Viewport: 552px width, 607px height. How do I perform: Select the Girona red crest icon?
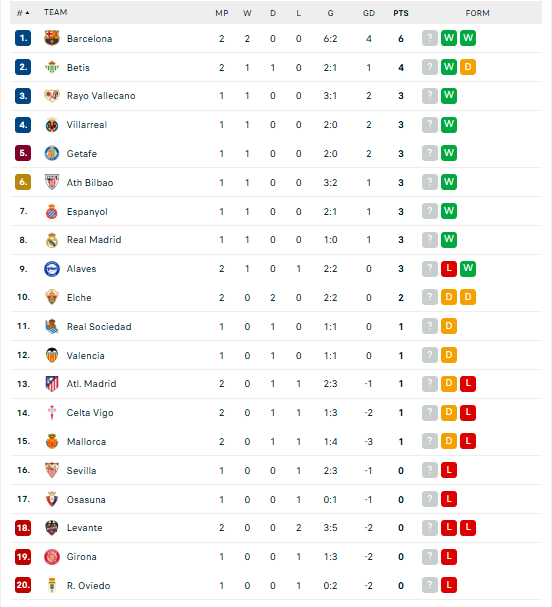coord(52,557)
